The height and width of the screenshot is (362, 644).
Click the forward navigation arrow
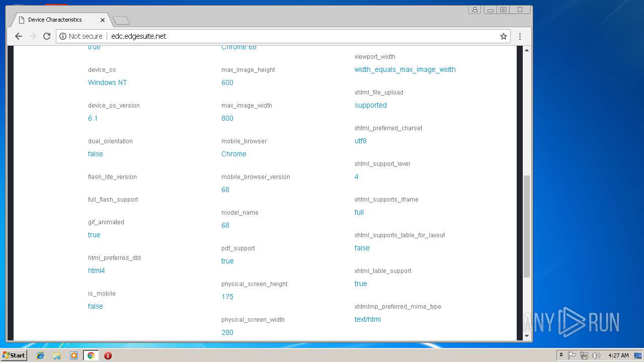33,36
